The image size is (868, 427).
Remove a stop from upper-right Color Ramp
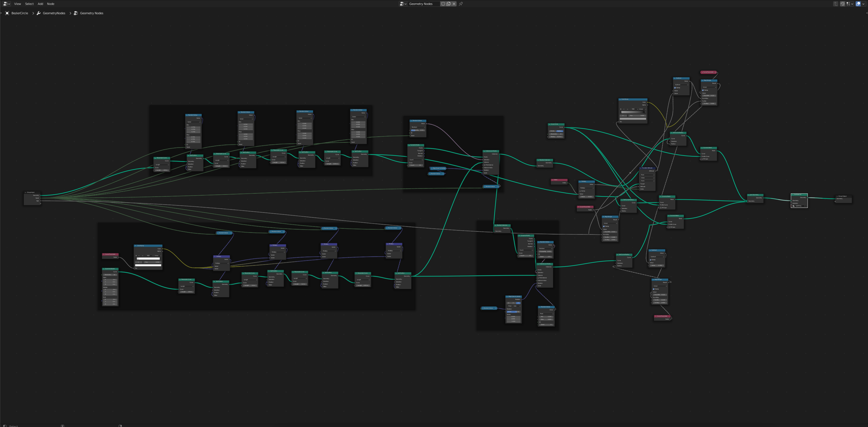click(624, 109)
